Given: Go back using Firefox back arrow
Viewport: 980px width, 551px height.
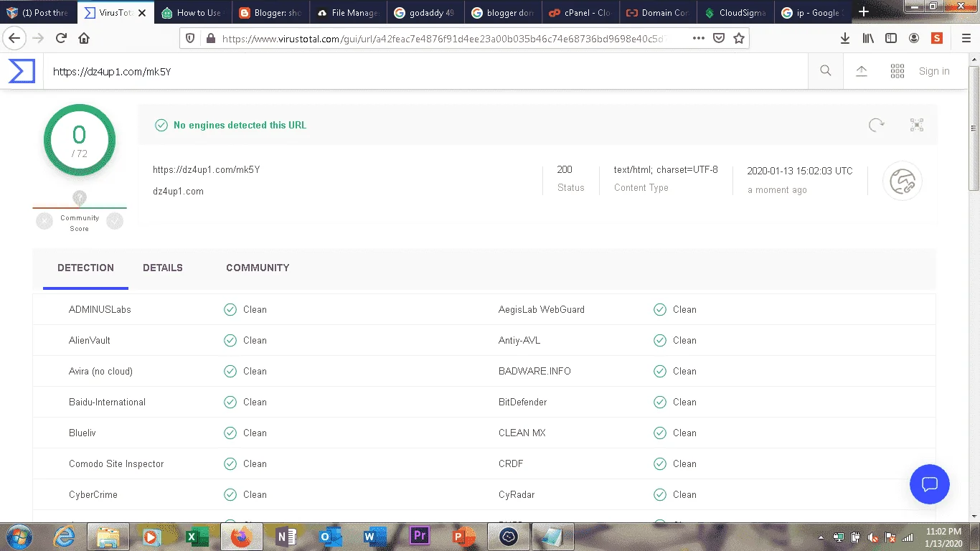Looking at the screenshot, I should tap(14, 38).
